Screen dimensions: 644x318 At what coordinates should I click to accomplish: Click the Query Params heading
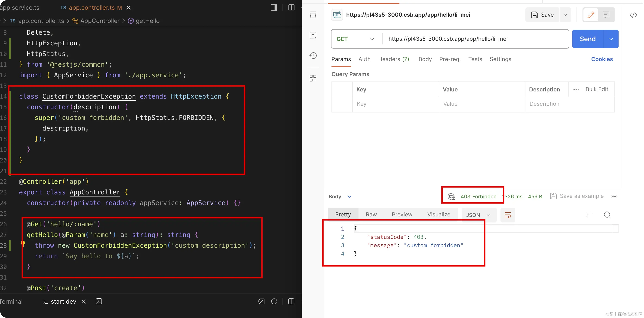[x=350, y=74]
